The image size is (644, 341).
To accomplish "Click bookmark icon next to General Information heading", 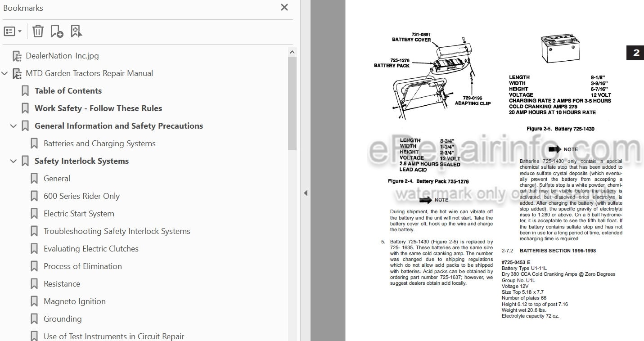I will [25, 126].
